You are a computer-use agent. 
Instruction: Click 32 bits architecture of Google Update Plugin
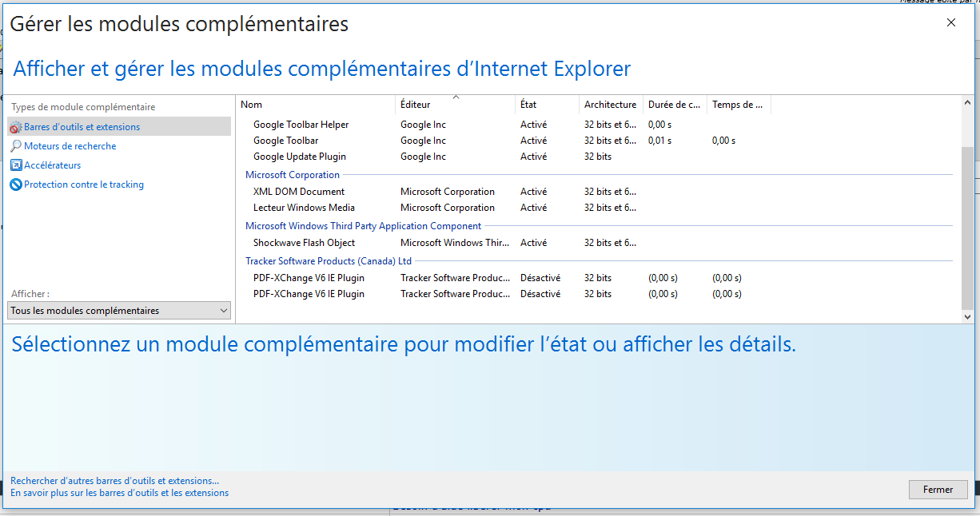click(x=598, y=157)
